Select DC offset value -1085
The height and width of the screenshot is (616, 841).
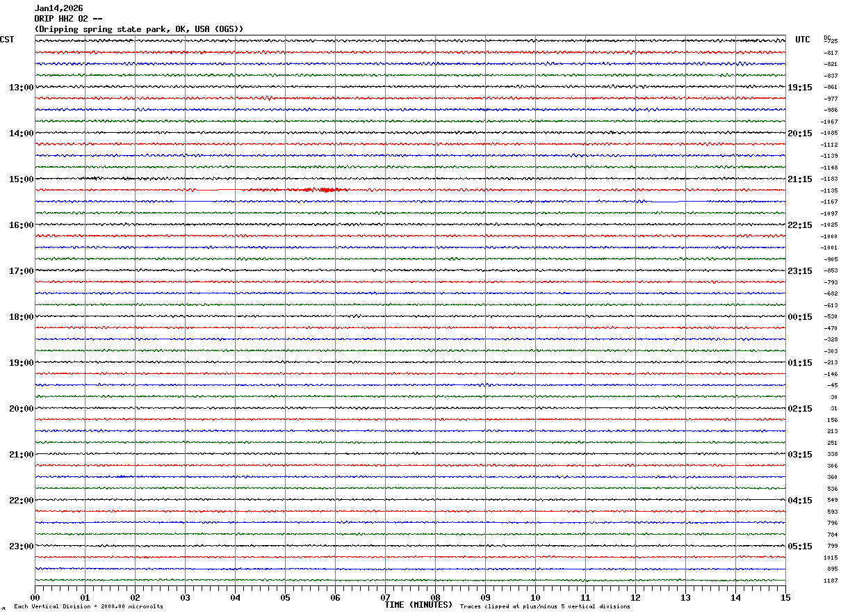(829, 133)
